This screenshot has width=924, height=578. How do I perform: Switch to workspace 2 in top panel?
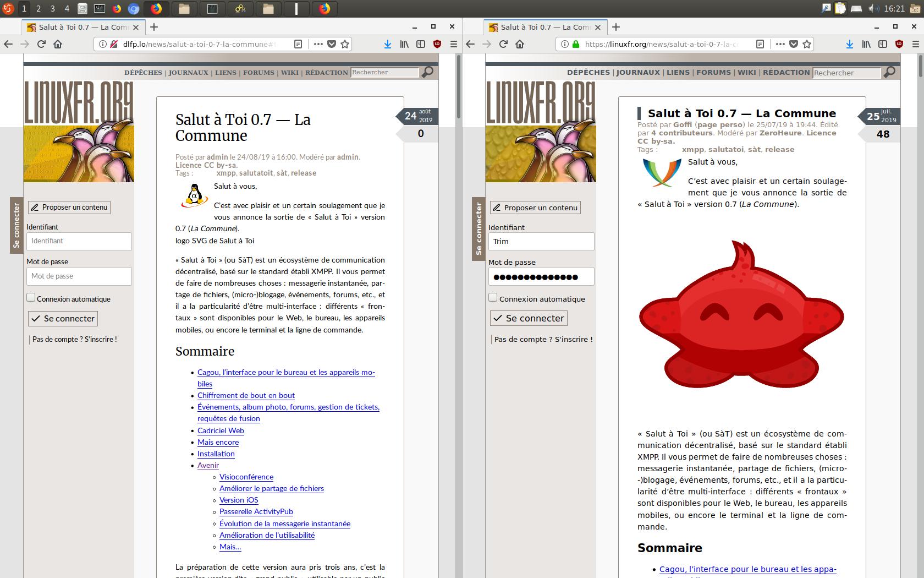[38, 8]
